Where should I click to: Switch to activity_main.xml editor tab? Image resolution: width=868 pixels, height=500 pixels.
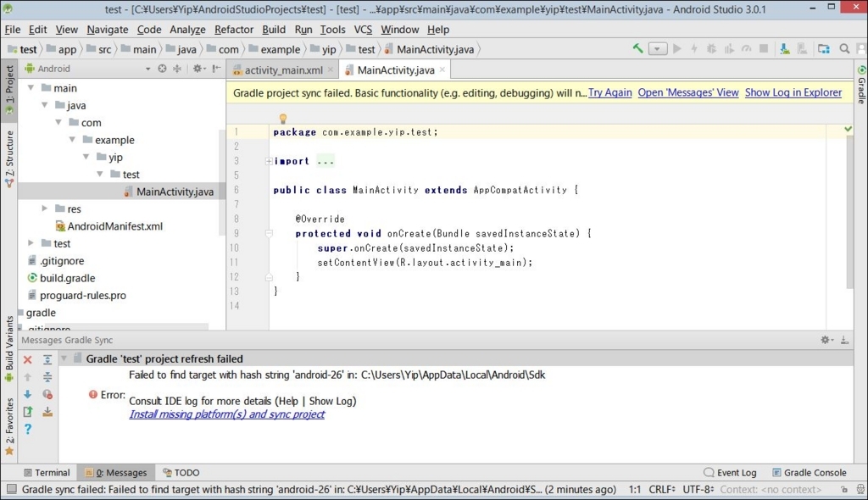(x=283, y=69)
